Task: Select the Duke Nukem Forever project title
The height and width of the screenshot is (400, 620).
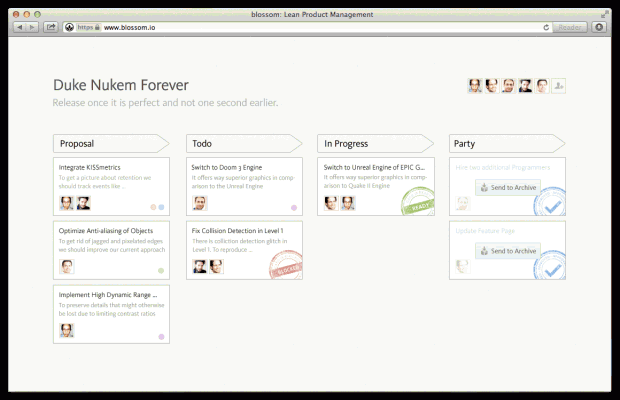Action: 121,85
